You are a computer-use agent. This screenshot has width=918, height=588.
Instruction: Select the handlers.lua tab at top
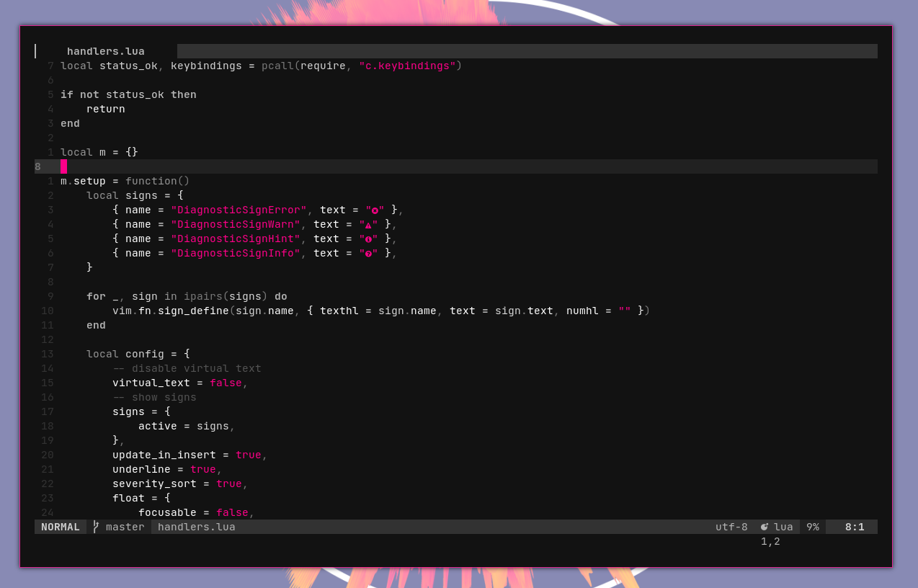(105, 51)
